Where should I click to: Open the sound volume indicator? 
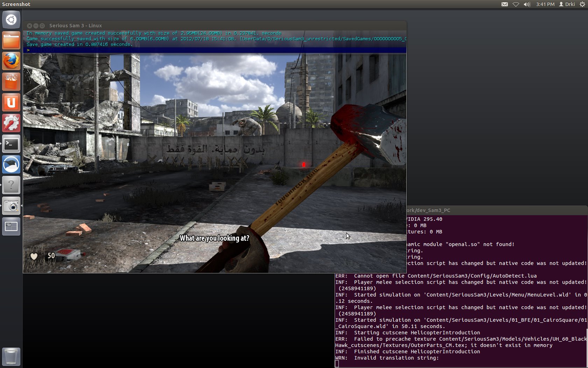tap(527, 4)
